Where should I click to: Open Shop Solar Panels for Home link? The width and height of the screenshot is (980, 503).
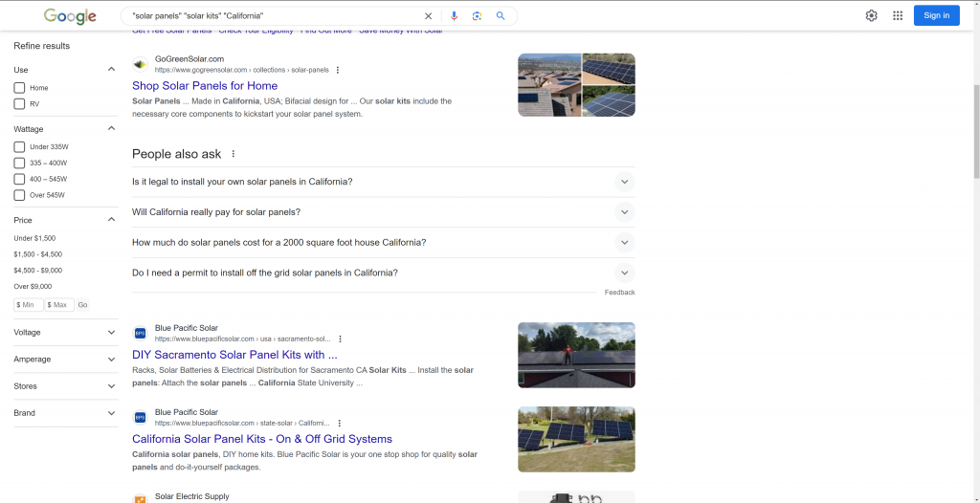(x=205, y=86)
